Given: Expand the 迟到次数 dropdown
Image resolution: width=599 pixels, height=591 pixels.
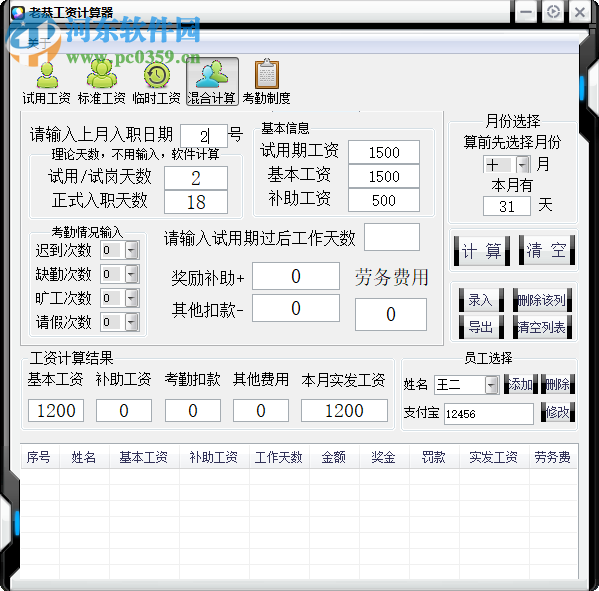Looking at the screenshot, I should [x=132, y=251].
